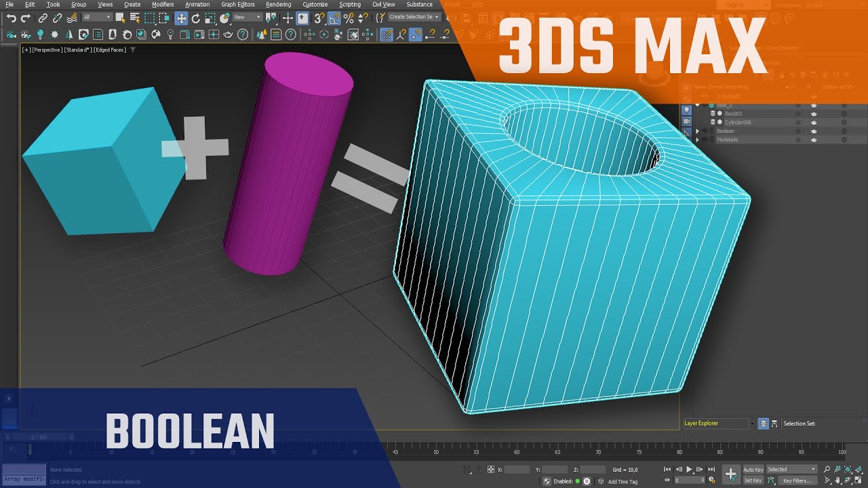Screen dimensions: 868x488
Task: Select Box003 in the Layer Explorer
Action: pyautogui.click(x=733, y=114)
